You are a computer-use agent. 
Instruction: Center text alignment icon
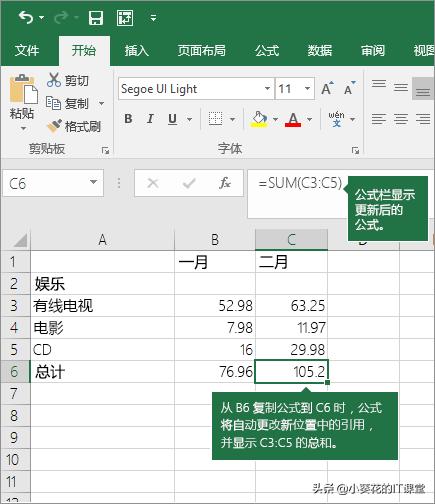click(401, 119)
